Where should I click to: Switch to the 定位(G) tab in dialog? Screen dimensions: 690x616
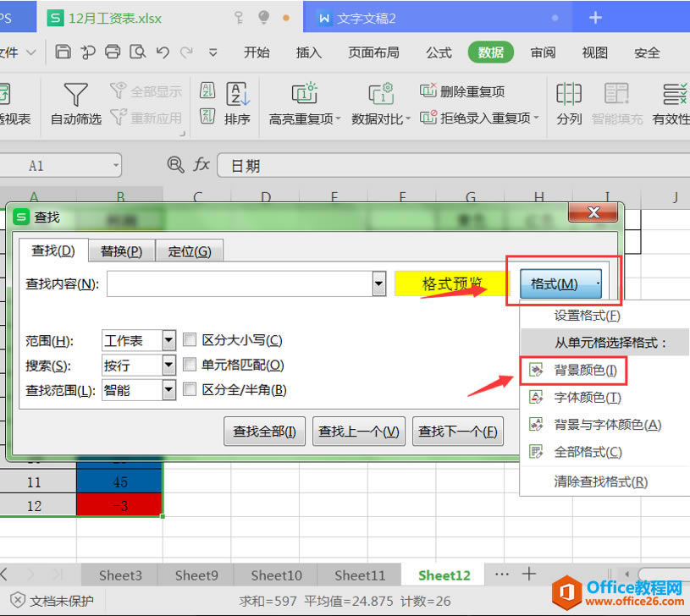190,251
